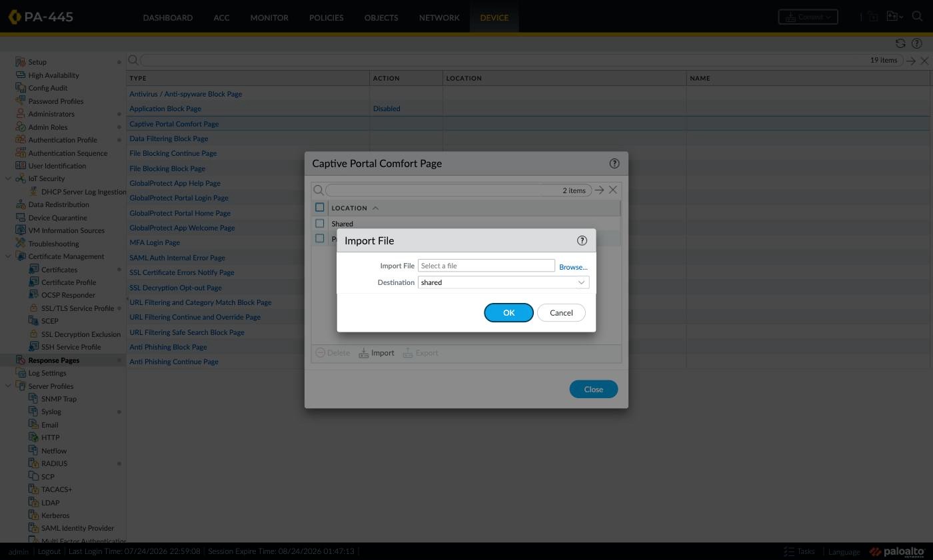933x560 pixels.
Task: Select SSL Decryption Exclusion in sidebar
Action: click(x=81, y=334)
